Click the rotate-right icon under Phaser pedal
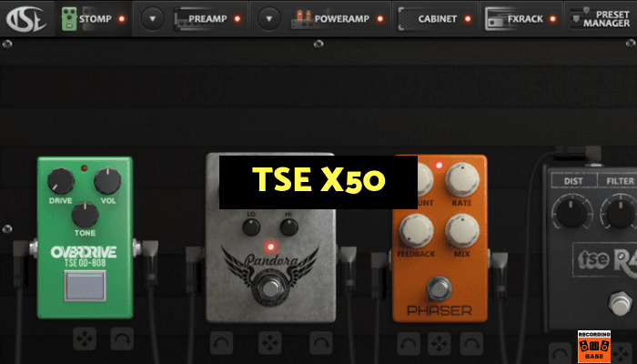The height and width of the screenshot is (364, 637). point(471,344)
